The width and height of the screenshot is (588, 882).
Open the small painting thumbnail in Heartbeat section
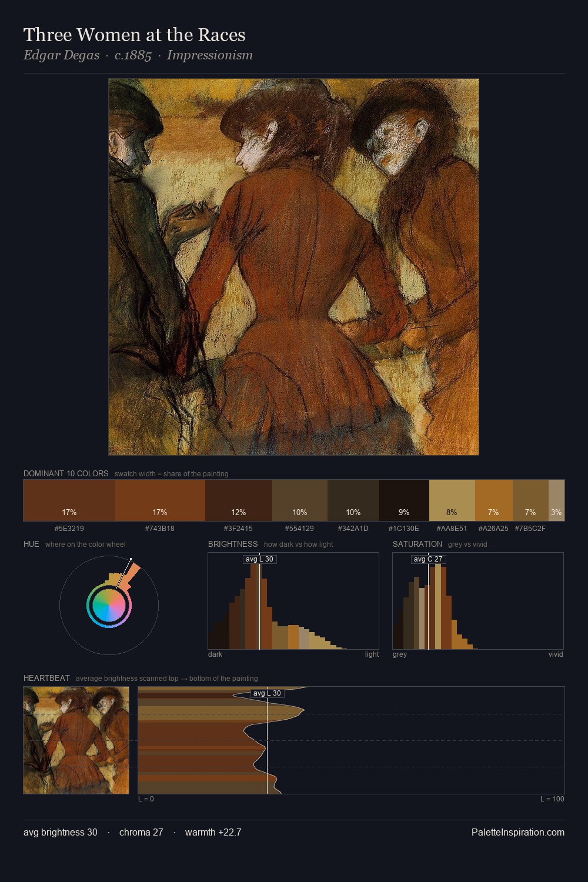76,740
